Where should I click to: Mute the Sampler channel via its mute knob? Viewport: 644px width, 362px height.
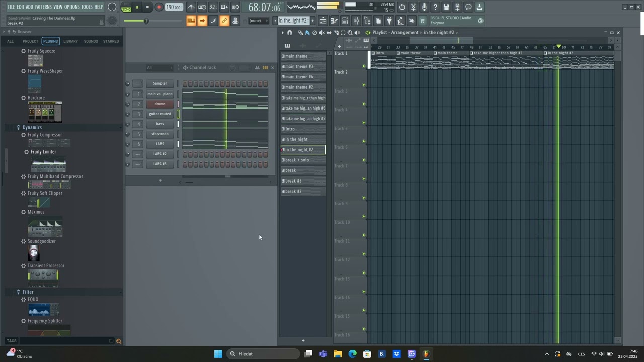pos(128,84)
